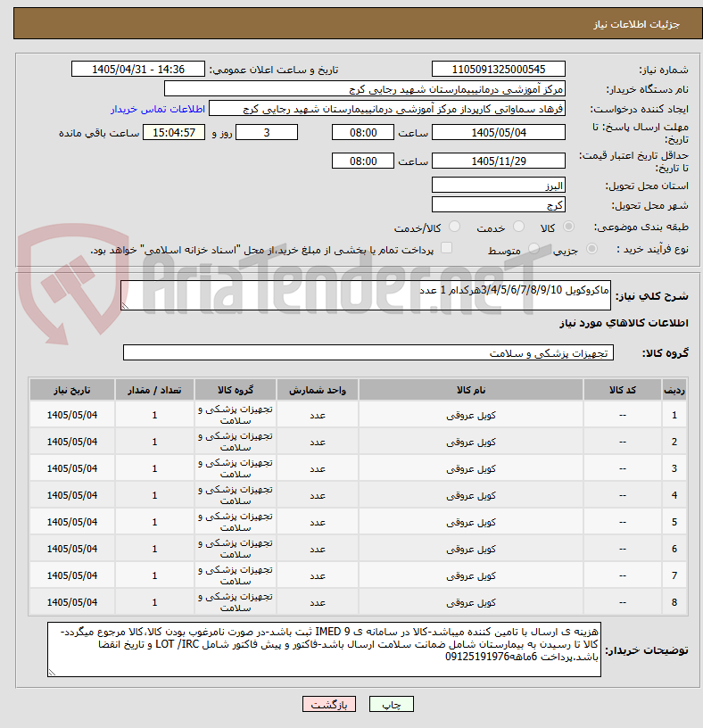Click the تعداد / مقدار column header
Image resolution: width=703 pixels, height=728 pixels.
click(x=154, y=390)
